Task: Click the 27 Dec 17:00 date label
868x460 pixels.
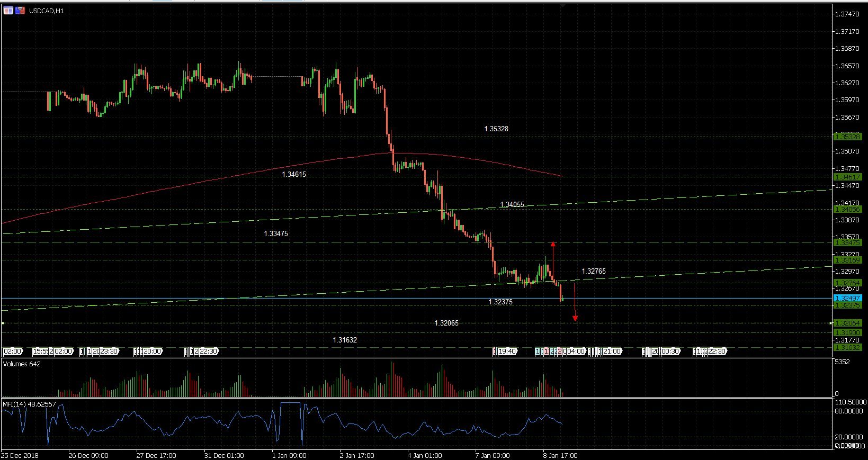Action: pyautogui.click(x=156, y=455)
